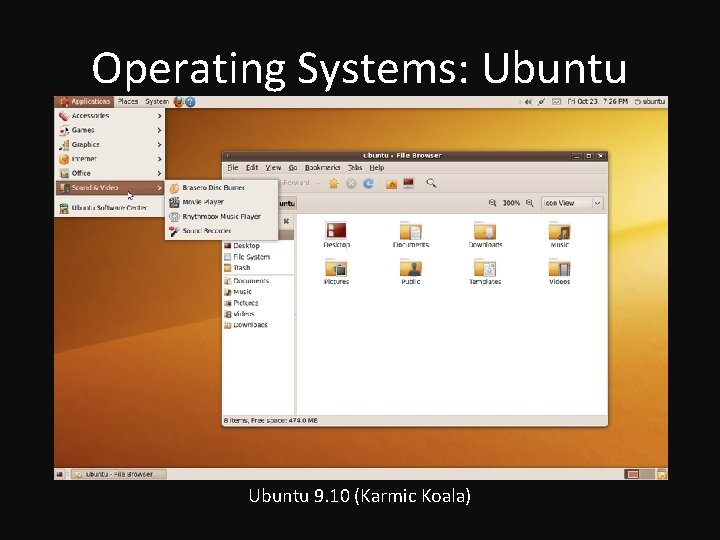The image size is (720, 540).
Task: Click the Show Desktop icon in bottom panel
Action: 59,474
